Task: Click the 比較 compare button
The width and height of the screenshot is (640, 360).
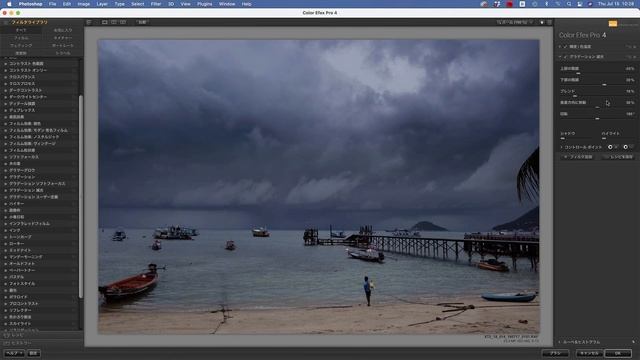Action: coord(142,22)
